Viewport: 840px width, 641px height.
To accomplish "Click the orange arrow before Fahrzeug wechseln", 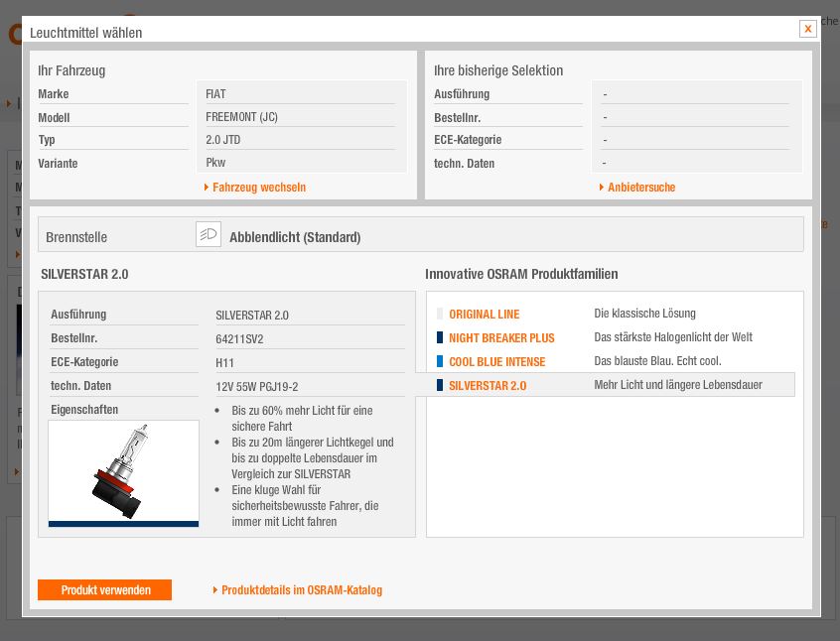I will click(x=207, y=188).
